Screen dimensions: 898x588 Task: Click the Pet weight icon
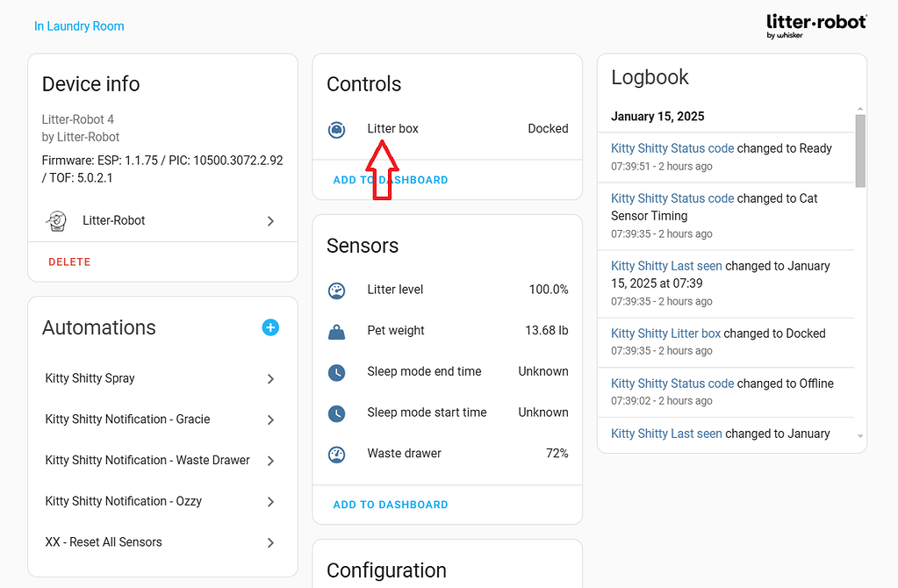(x=336, y=331)
